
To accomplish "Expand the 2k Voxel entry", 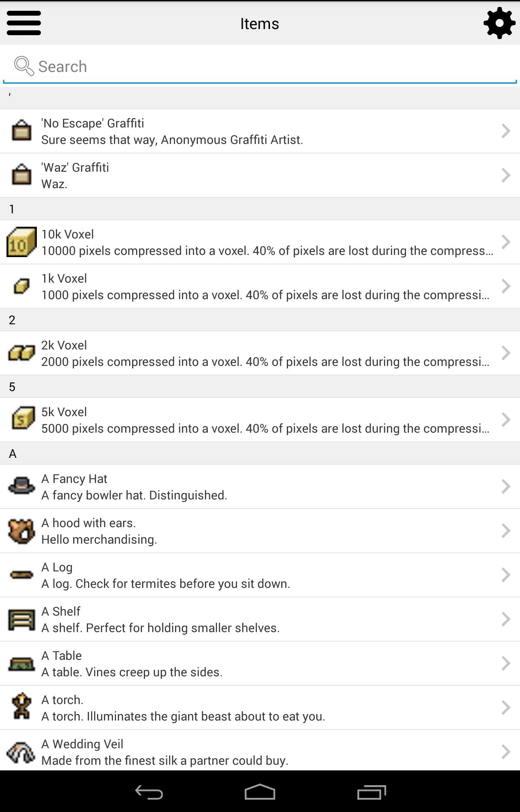I will coord(506,352).
